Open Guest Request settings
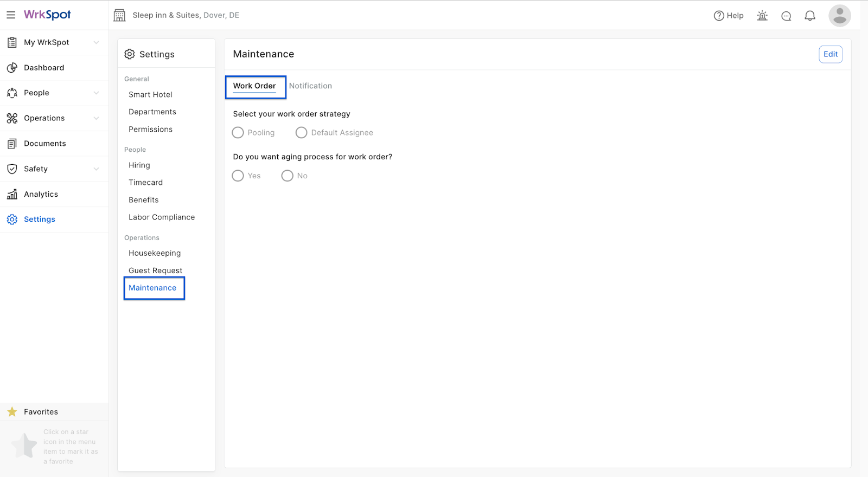The width and height of the screenshot is (868, 477). click(155, 270)
